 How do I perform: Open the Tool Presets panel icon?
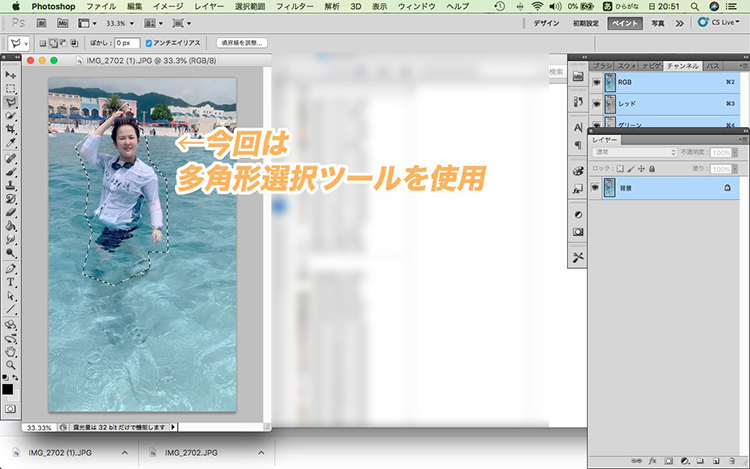pos(578,257)
